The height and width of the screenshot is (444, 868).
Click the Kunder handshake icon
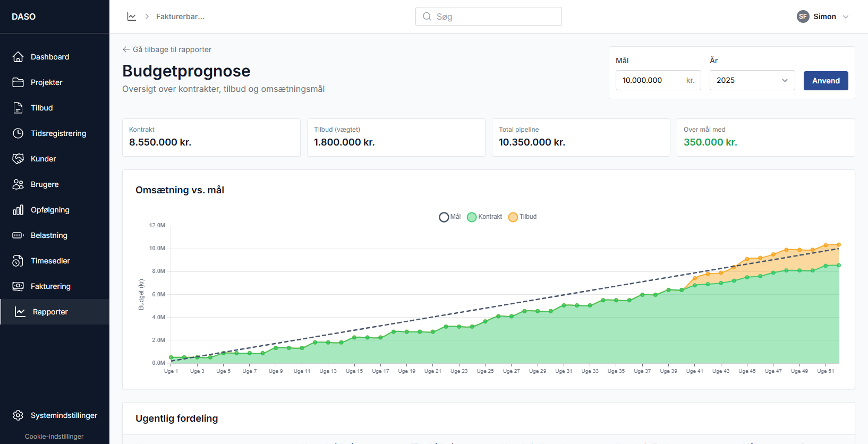(x=18, y=159)
